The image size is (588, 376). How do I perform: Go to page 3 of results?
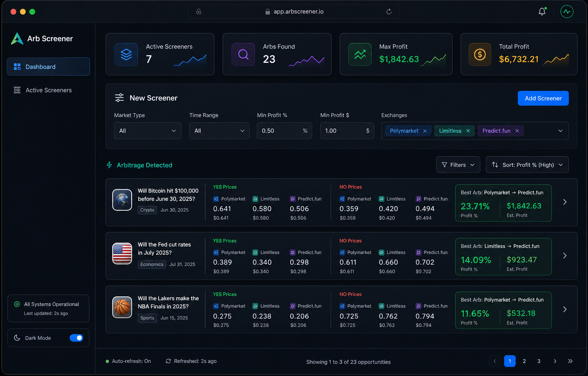coord(539,361)
